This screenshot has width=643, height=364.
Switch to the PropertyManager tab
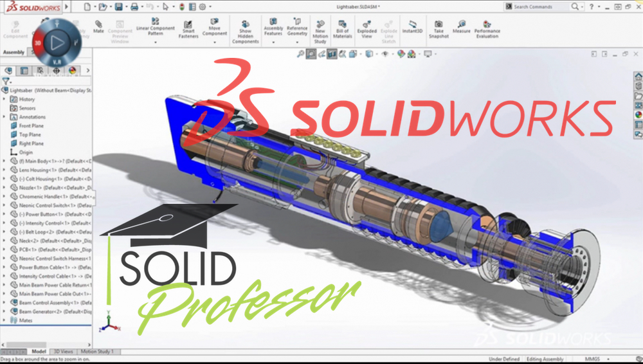click(x=24, y=71)
